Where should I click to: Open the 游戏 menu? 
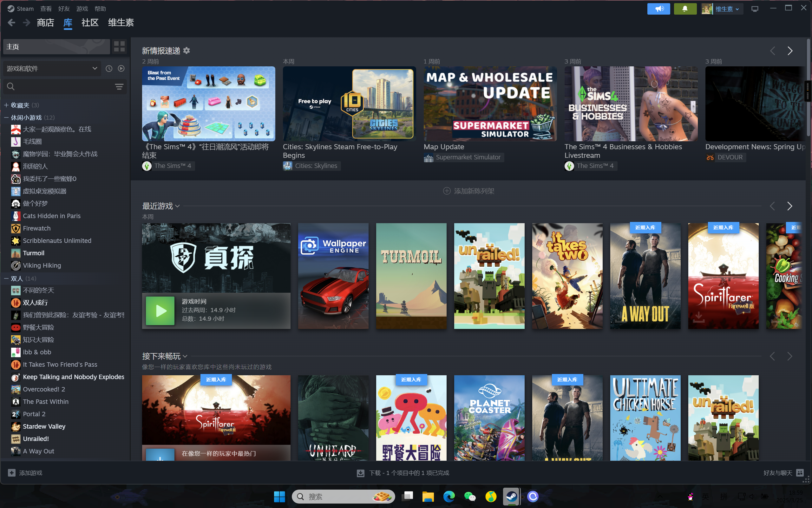82,9
